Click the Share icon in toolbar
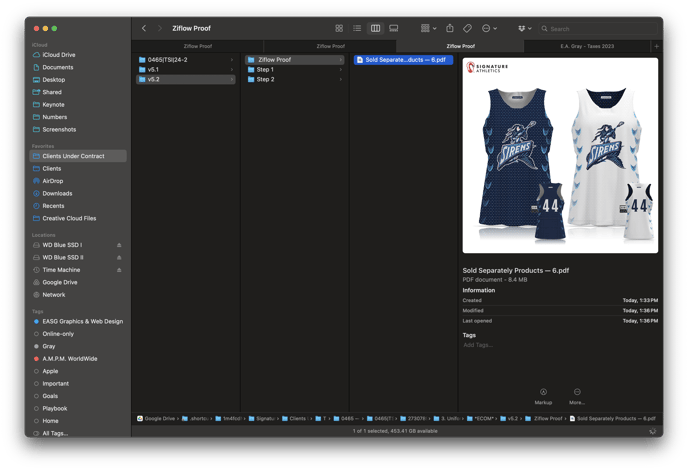The height and width of the screenshot is (470, 688). click(x=450, y=29)
